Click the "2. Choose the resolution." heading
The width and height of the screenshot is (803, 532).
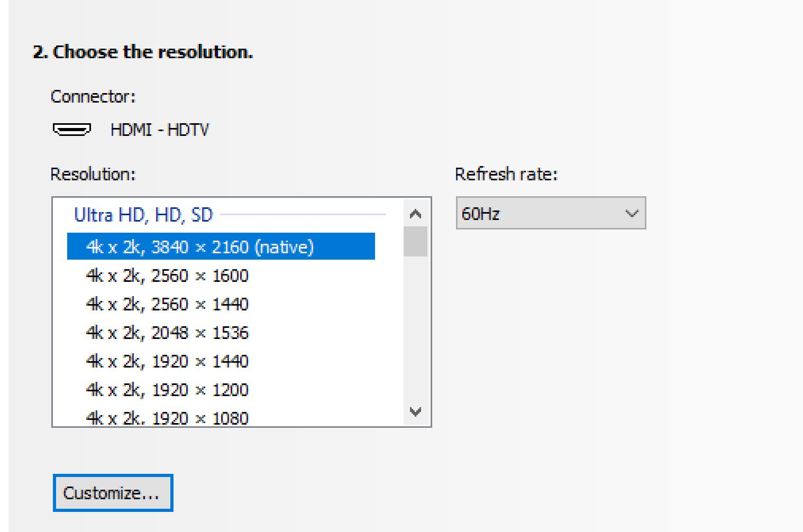click(x=143, y=52)
